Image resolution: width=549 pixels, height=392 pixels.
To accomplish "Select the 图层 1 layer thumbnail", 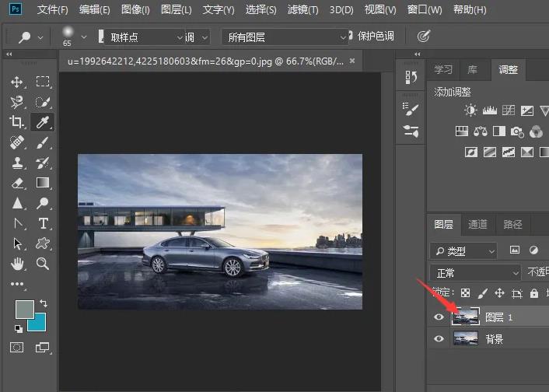I will pyautogui.click(x=466, y=317).
